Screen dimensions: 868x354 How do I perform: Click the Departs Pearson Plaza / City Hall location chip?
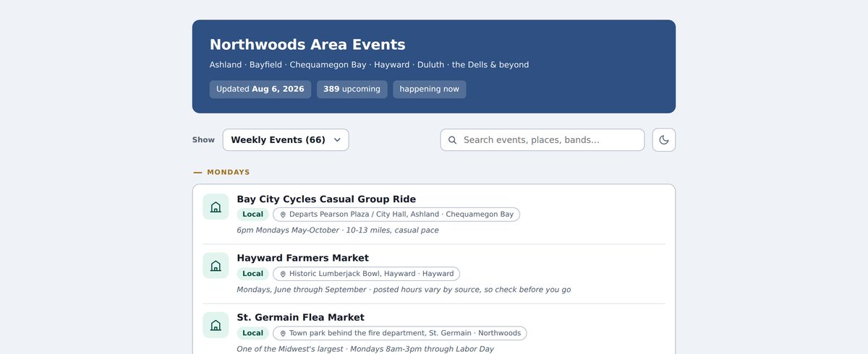(x=396, y=215)
